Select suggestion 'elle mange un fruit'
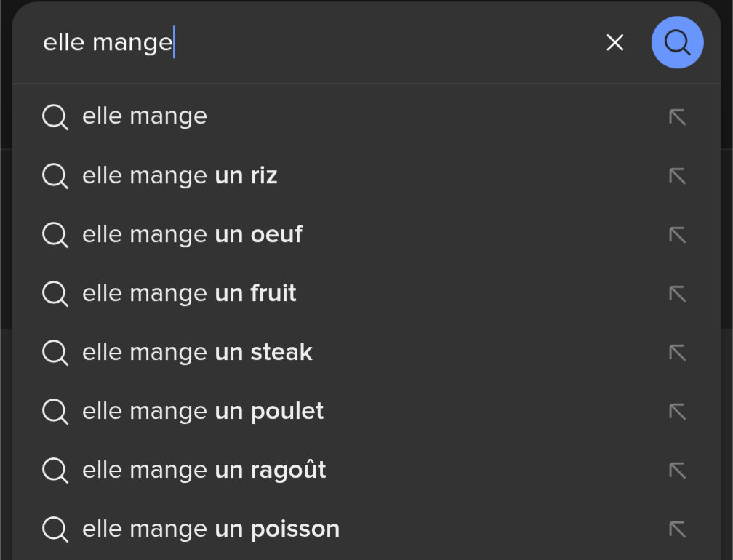Screen dimensions: 733x560 click(x=189, y=293)
